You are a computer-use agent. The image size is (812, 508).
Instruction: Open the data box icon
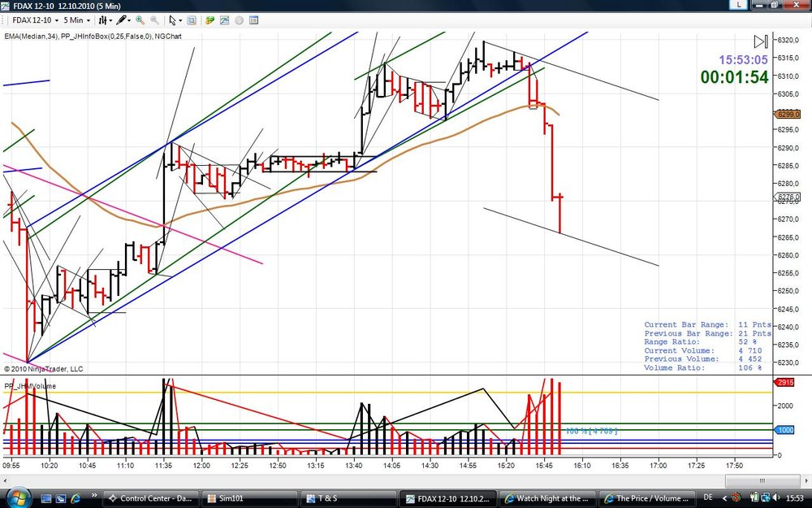[x=253, y=20]
